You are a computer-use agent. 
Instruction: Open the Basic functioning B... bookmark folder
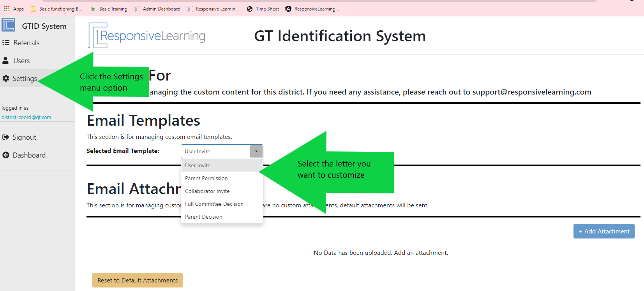(56, 9)
